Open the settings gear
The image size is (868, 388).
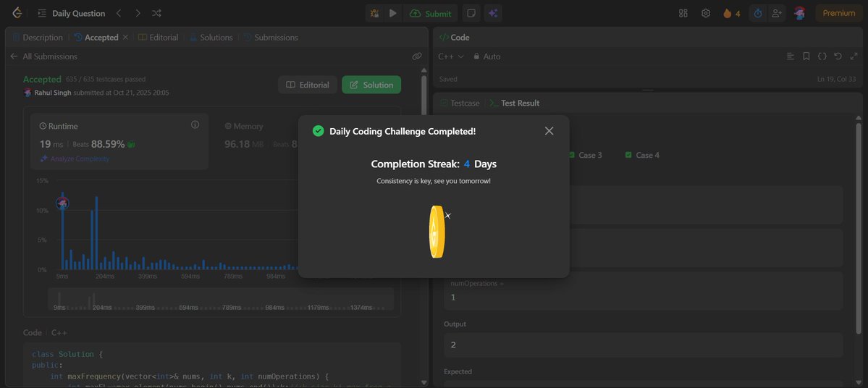click(x=706, y=13)
